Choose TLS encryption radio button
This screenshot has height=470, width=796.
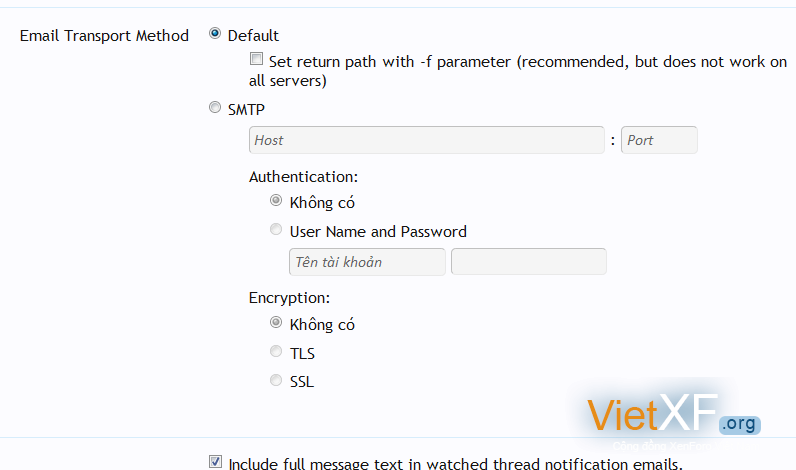coord(276,351)
